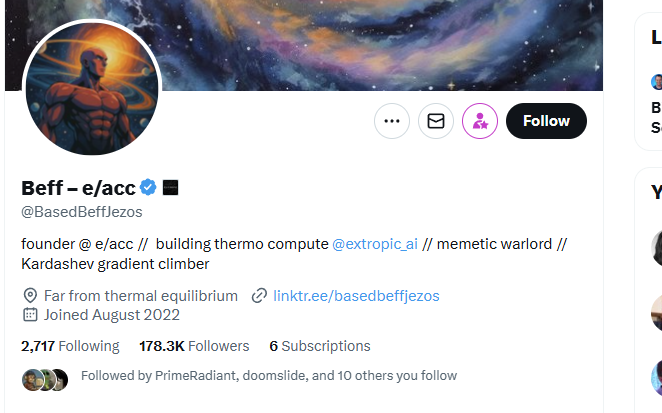Click the mutual followers avatar stack
The image size is (662, 413).
45,379
